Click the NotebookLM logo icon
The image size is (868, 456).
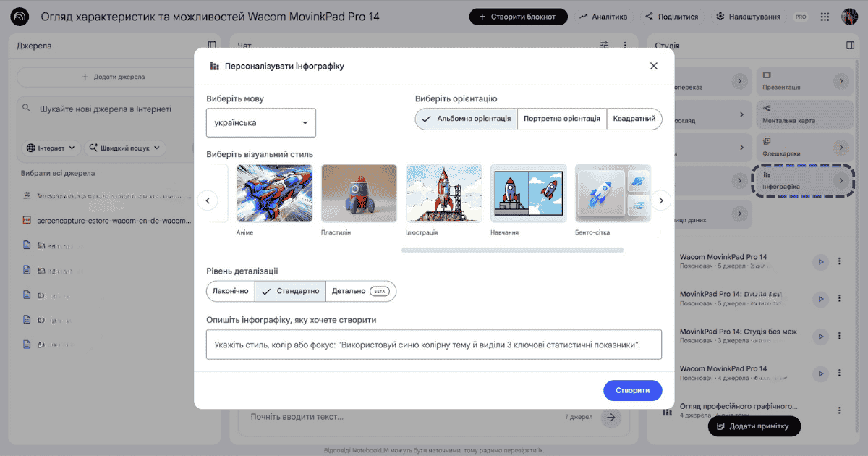click(20, 17)
